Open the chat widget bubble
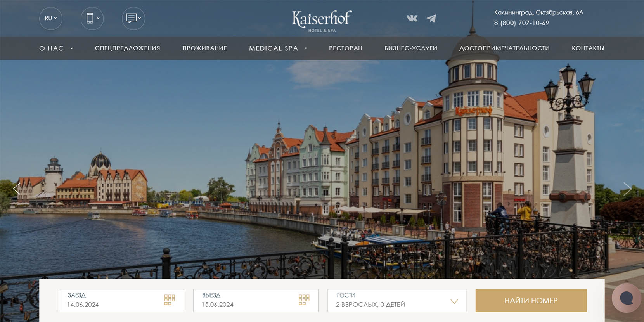 [x=626, y=298]
